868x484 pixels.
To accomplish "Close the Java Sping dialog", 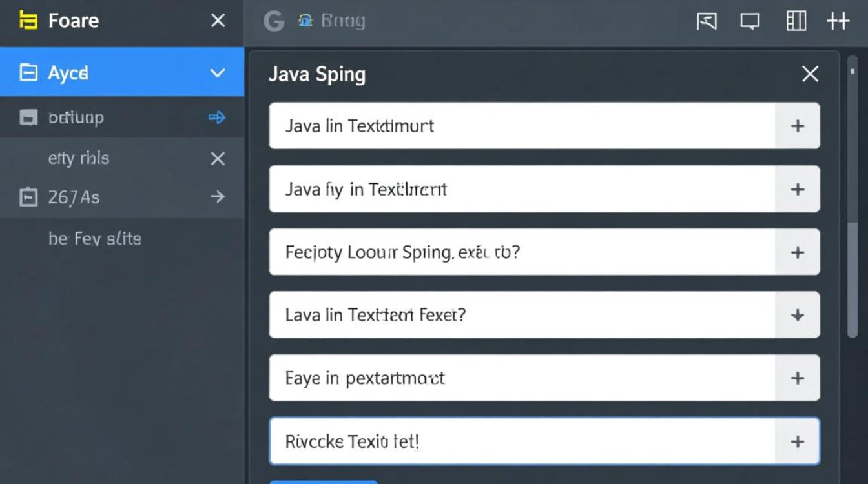I will point(810,74).
